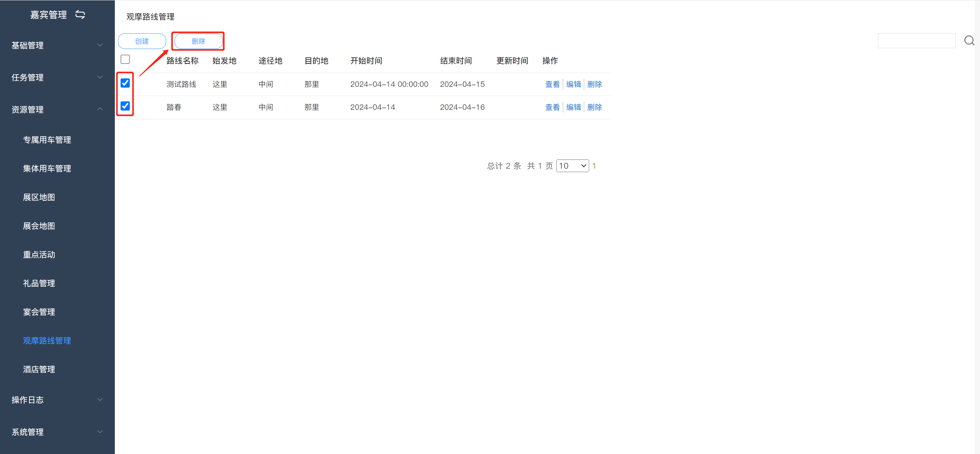Uncheck the 测试路线 row checkbox
This screenshot has height=454, width=980.
pos(125,83)
